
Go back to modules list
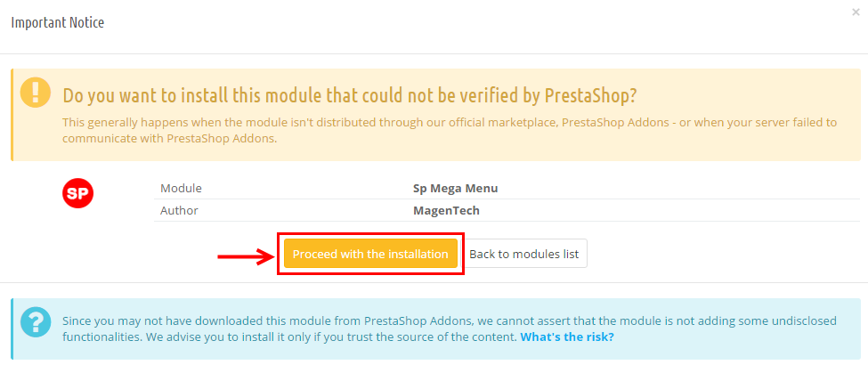click(523, 254)
